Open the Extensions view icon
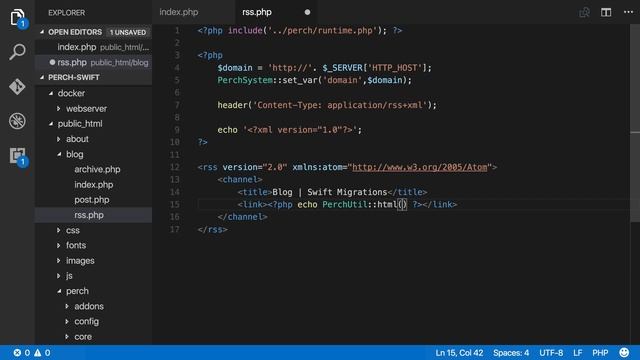This screenshot has width=640, height=360. [x=18, y=156]
